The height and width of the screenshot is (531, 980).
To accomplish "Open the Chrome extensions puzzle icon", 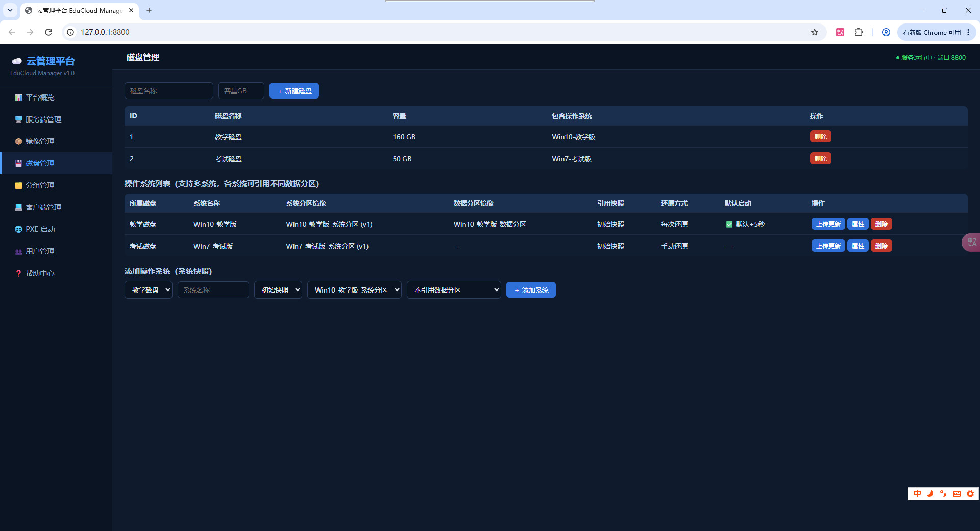I will pos(859,32).
